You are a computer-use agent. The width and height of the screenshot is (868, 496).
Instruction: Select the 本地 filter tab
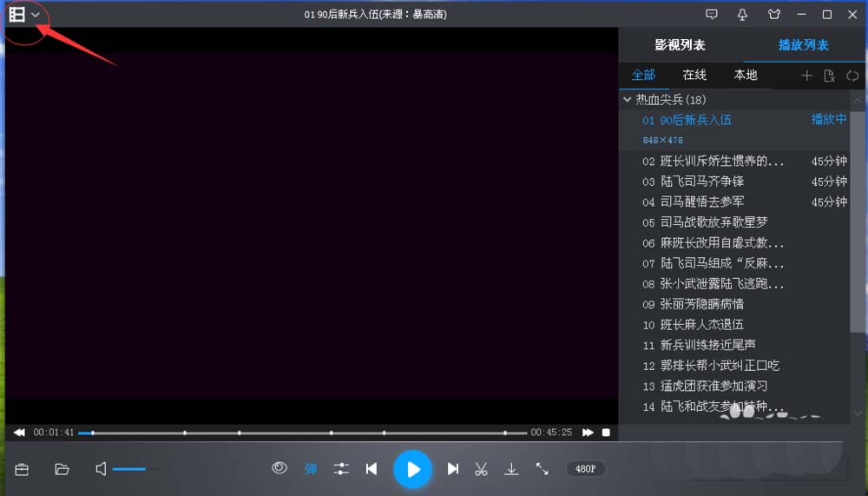745,75
